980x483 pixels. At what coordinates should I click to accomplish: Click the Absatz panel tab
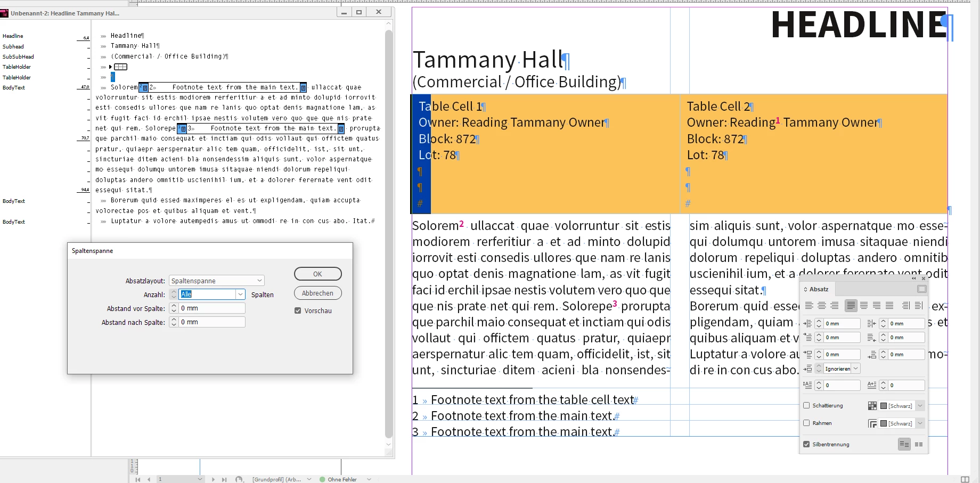click(x=819, y=289)
